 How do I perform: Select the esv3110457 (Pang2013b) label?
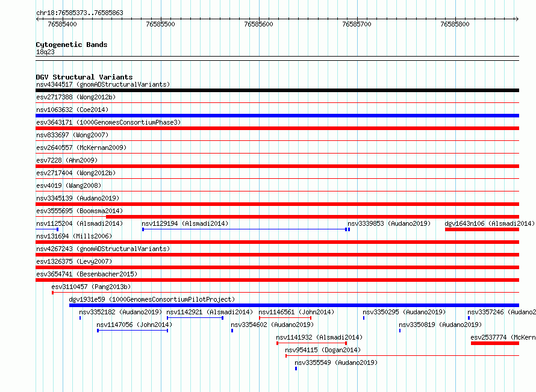tap(90, 287)
